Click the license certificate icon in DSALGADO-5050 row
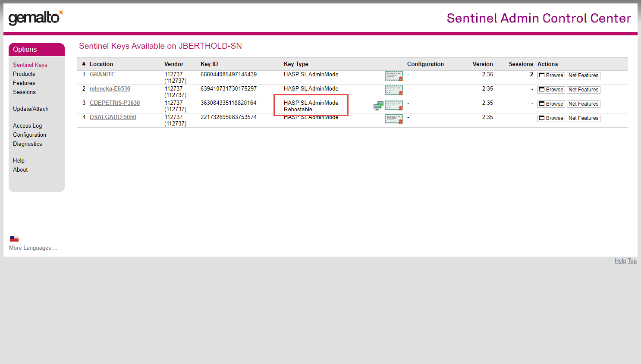Image resolution: width=641 pixels, height=364 pixels. pos(394,119)
